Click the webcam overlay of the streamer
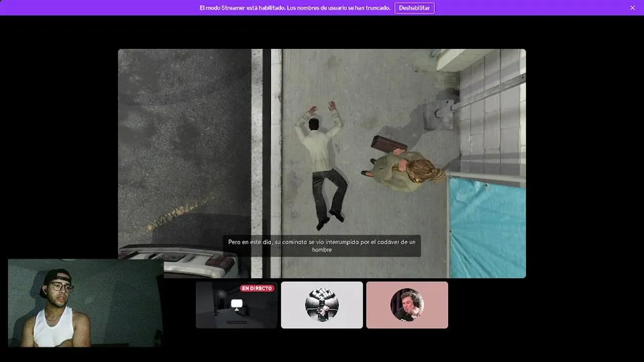This screenshot has width=644, height=362. (86, 303)
